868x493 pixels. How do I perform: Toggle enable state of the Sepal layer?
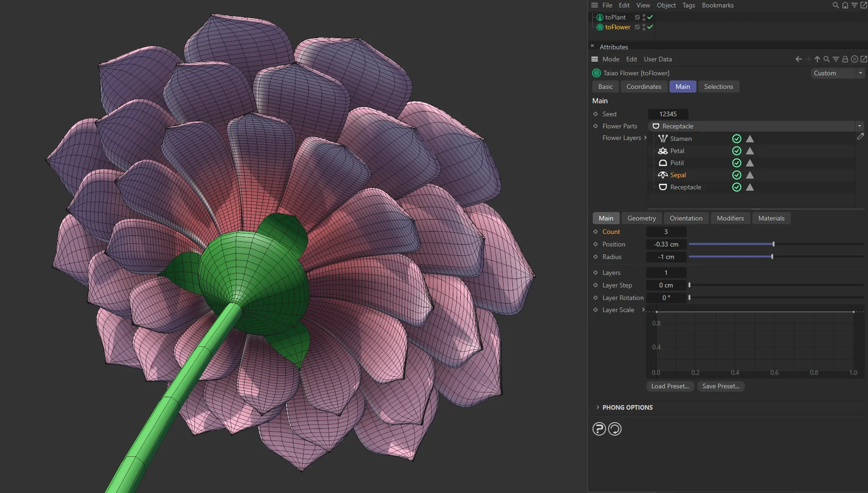[x=736, y=175]
